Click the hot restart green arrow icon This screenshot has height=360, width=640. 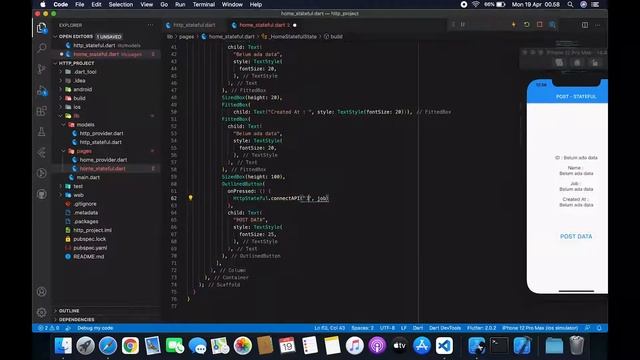527,24
